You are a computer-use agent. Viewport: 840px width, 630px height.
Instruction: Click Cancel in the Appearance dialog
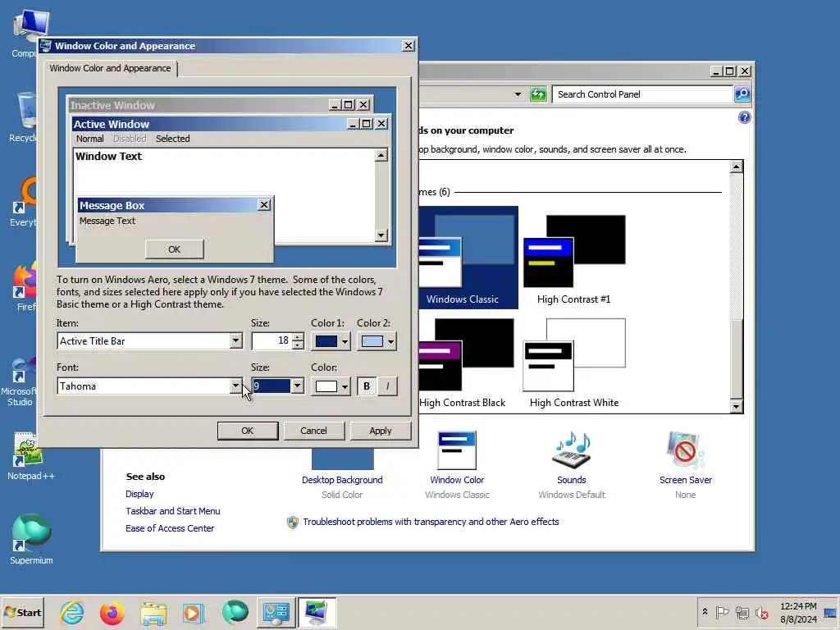[x=313, y=431]
